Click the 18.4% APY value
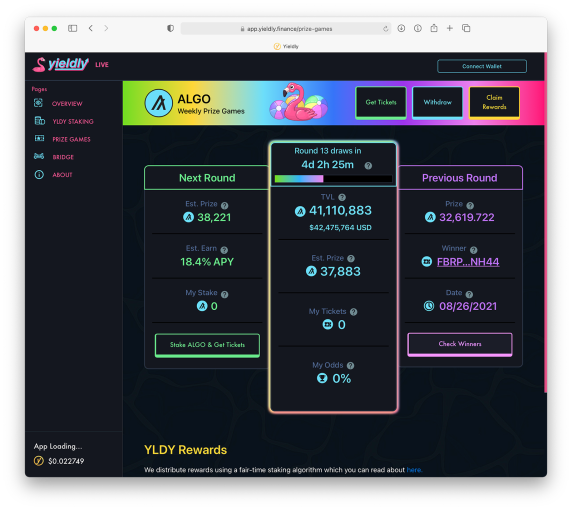The height and width of the screenshot is (510, 572). tap(207, 262)
